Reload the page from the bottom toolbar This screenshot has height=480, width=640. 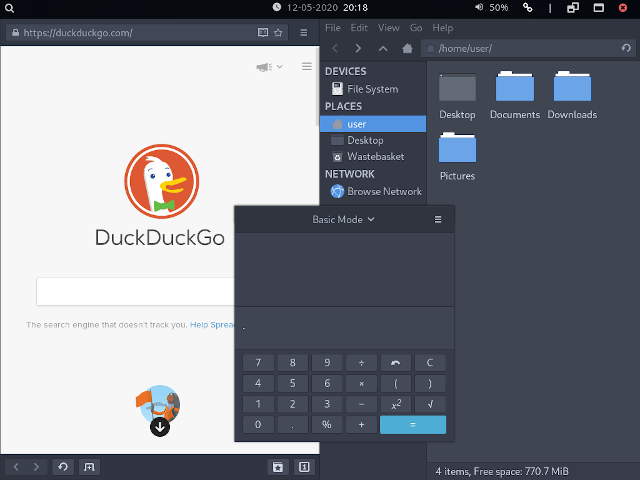coord(62,467)
